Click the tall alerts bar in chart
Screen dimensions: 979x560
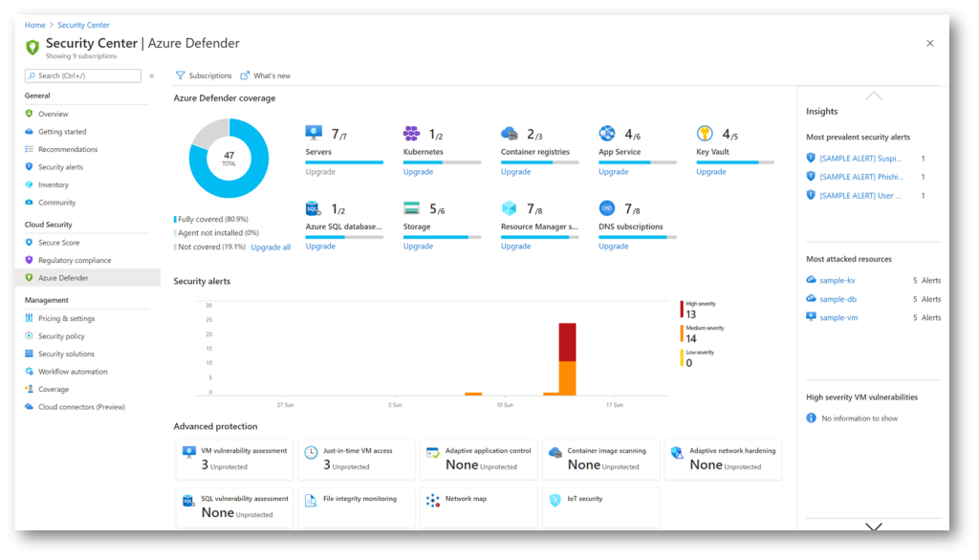[x=568, y=359]
